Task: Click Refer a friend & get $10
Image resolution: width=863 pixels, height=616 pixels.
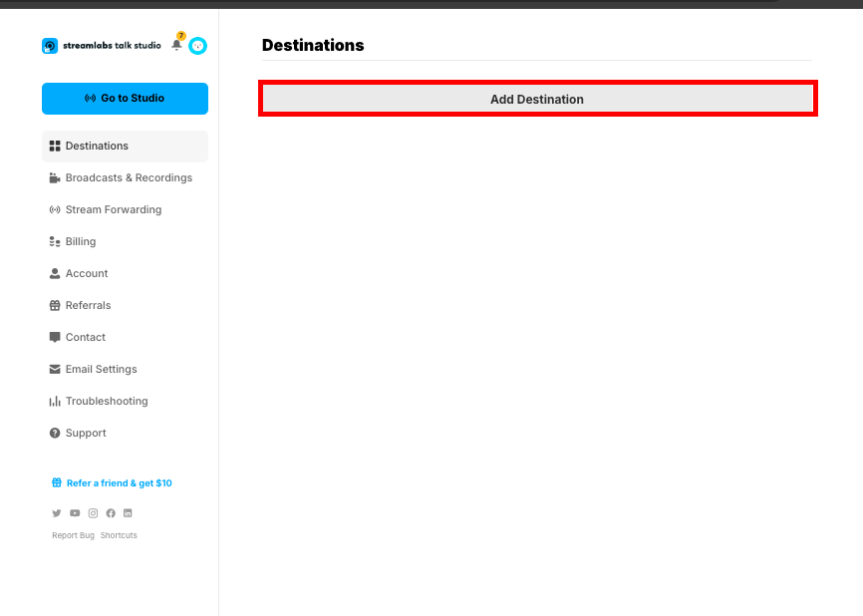Action: coord(119,483)
